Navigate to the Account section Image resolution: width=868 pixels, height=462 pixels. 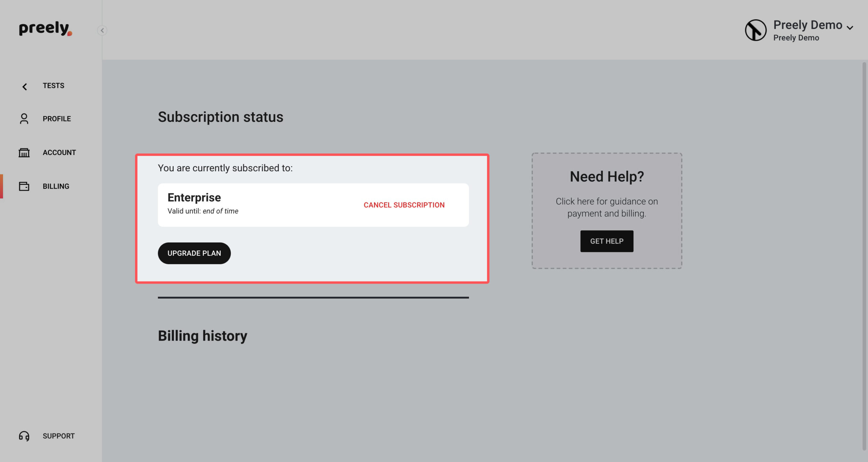click(x=59, y=153)
